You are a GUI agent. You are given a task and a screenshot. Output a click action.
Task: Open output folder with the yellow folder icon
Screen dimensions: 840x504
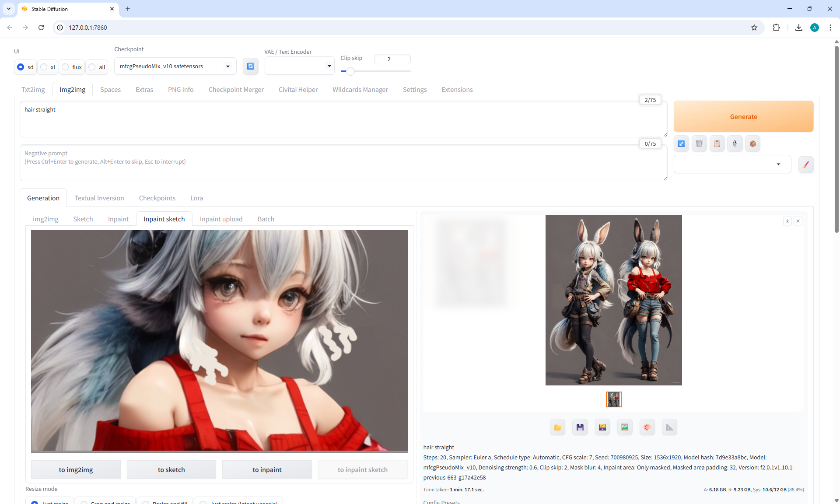[557, 427]
